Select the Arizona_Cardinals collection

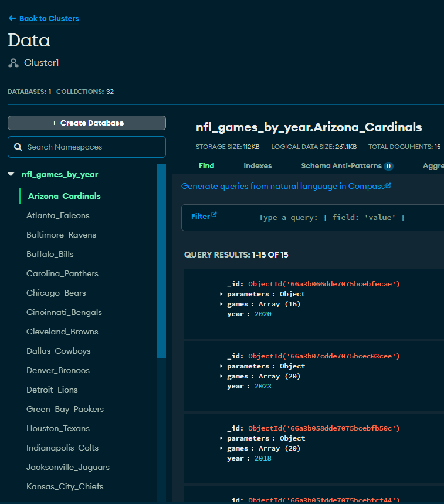[x=65, y=196]
